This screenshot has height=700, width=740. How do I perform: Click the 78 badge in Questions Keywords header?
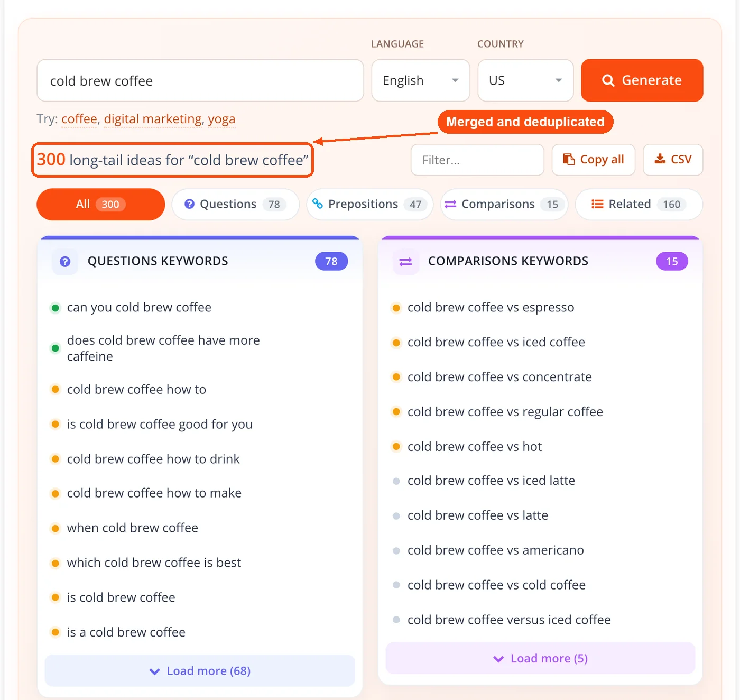[331, 261]
